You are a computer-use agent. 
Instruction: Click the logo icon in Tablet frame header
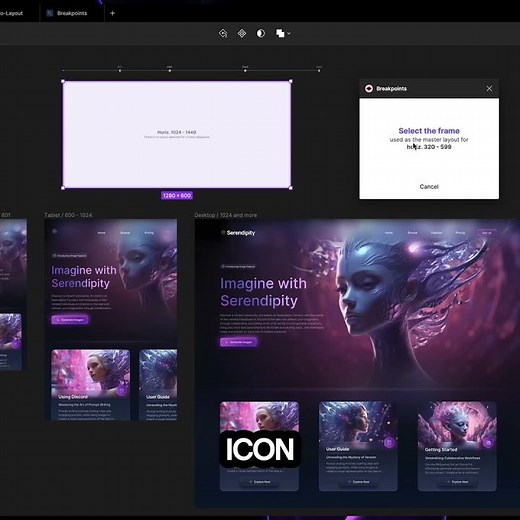pos(55,231)
